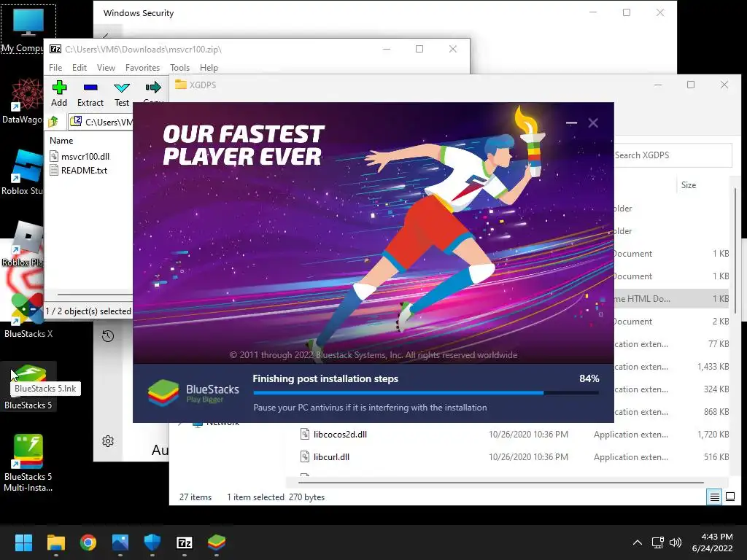747x560 pixels.
Task: Open the Tools menu in 7-Zip
Action: pos(179,68)
